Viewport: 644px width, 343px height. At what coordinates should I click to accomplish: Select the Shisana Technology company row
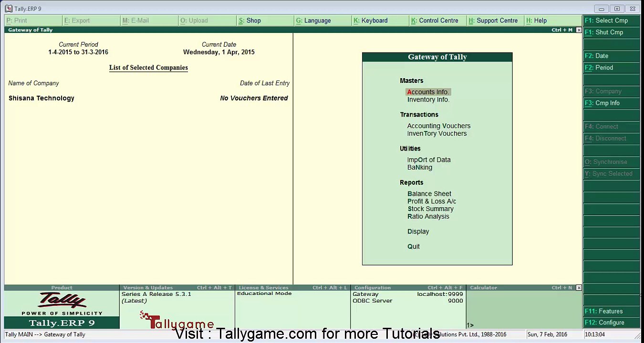[x=148, y=98]
